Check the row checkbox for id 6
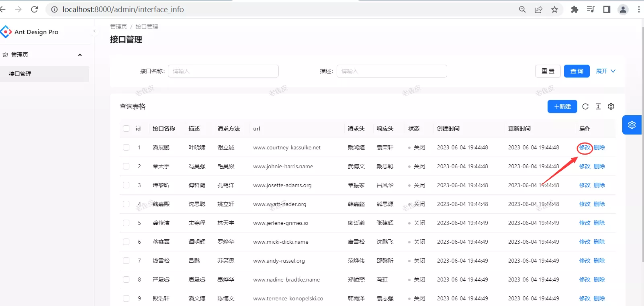The width and height of the screenshot is (644, 306). (x=126, y=242)
